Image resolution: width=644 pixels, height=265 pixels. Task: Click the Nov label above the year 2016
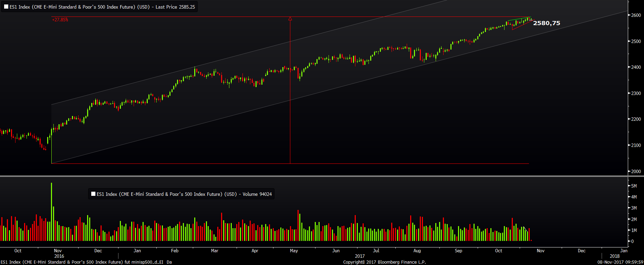click(58, 251)
